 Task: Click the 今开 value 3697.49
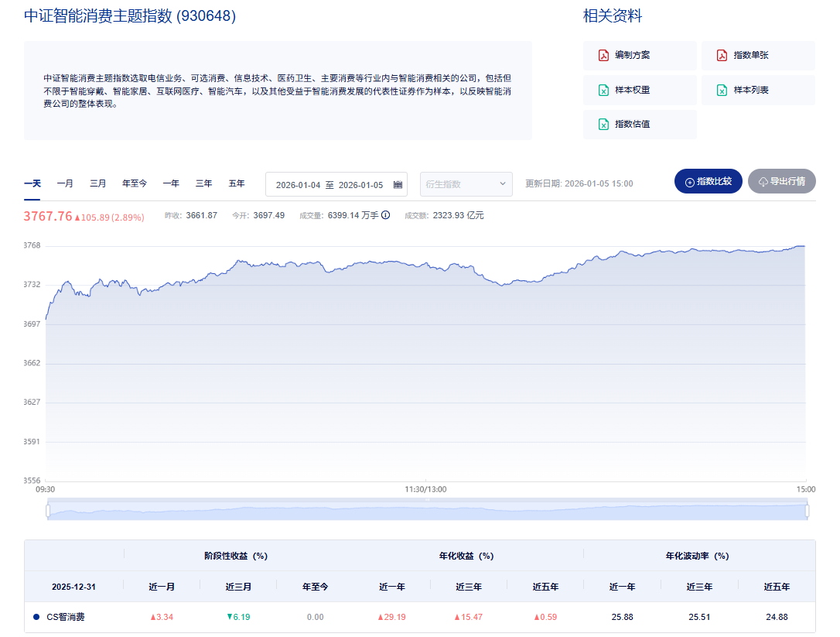pos(269,215)
